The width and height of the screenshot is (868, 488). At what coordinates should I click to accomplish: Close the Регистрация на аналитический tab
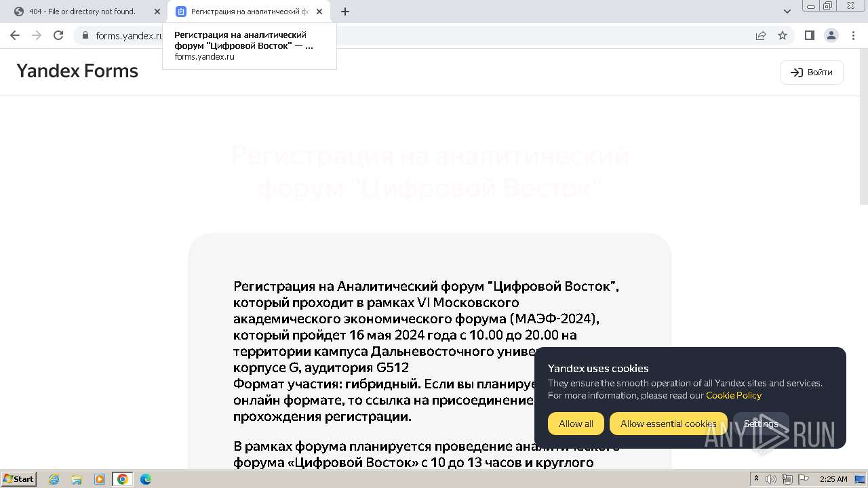[x=319, y=12]
